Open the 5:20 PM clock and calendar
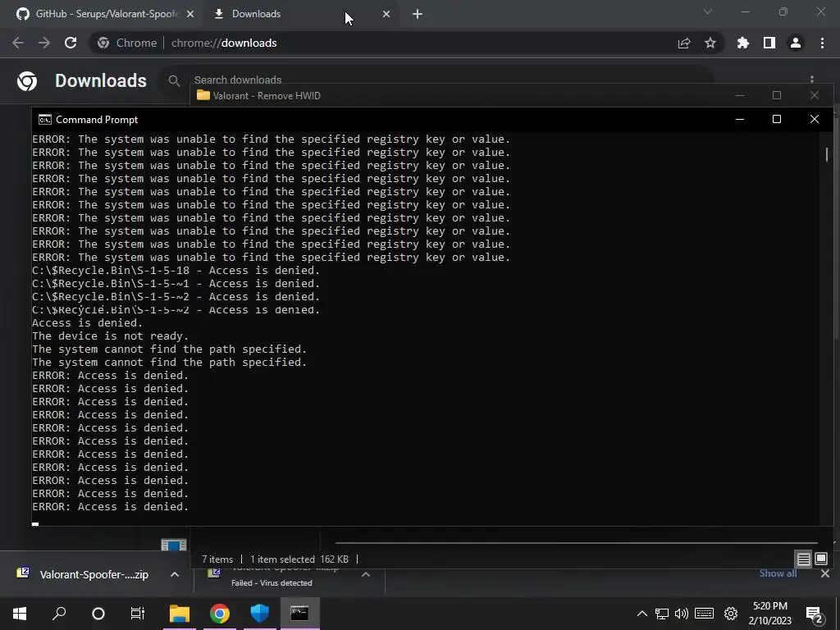The image size is (840, 630). click(x=769, y=614)
